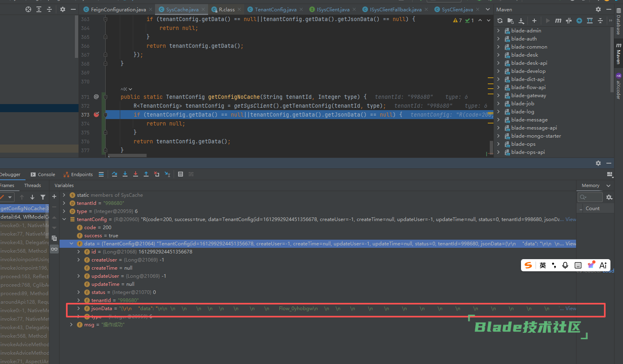This screenshot has width=623, height=364.
Task: Switch to the TenantConfig.java editor tab
Action: click(275, 9)
